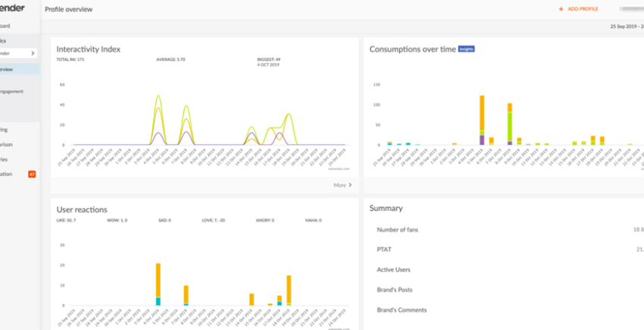The height and width of the screenshot is (330, 644).
Task: Click the User reactions bar at 14 Oct
Action: 252,299
